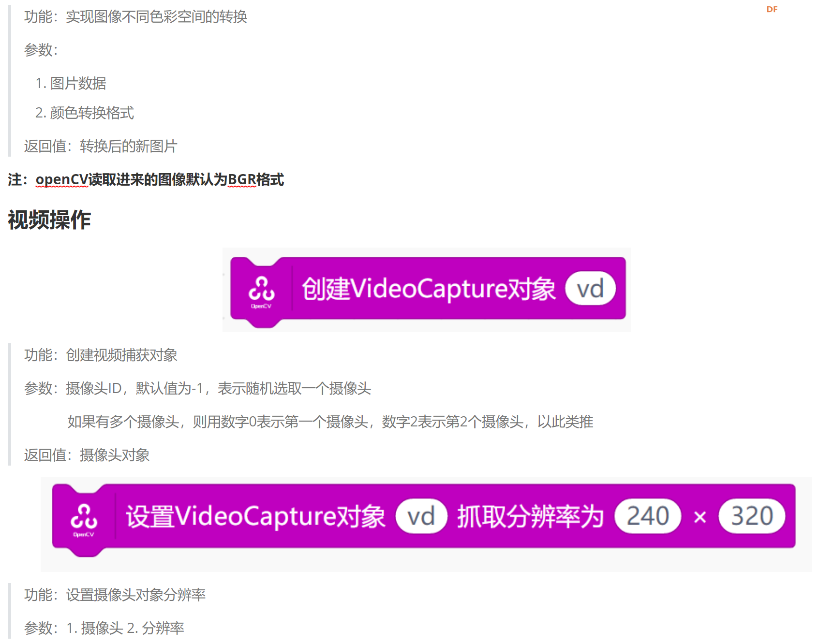819x644 pixels.
Task: Click vd field in the 创建VideoCapture对象 block
Action: 591,289
